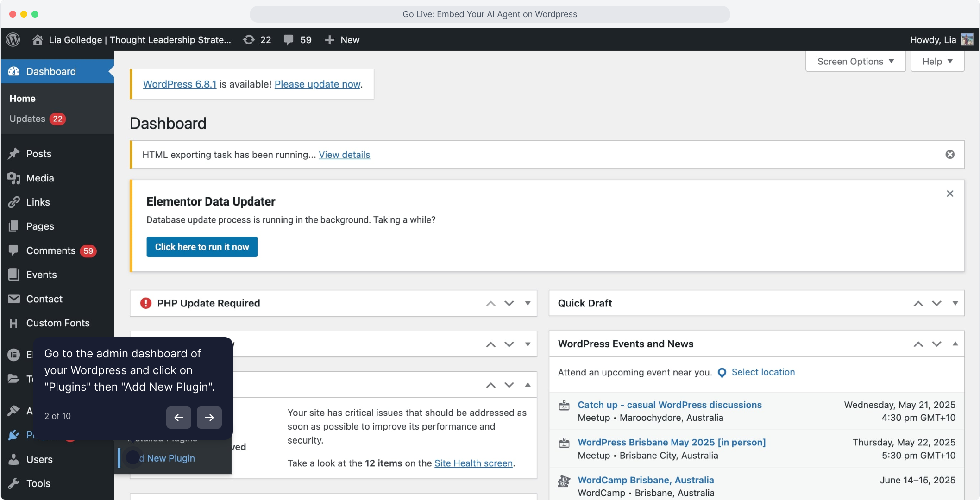Image resolution: width=980 pixels, height=500 pixels.
Task: Expand the Screen Options dropdown
Action: (855, 62)
